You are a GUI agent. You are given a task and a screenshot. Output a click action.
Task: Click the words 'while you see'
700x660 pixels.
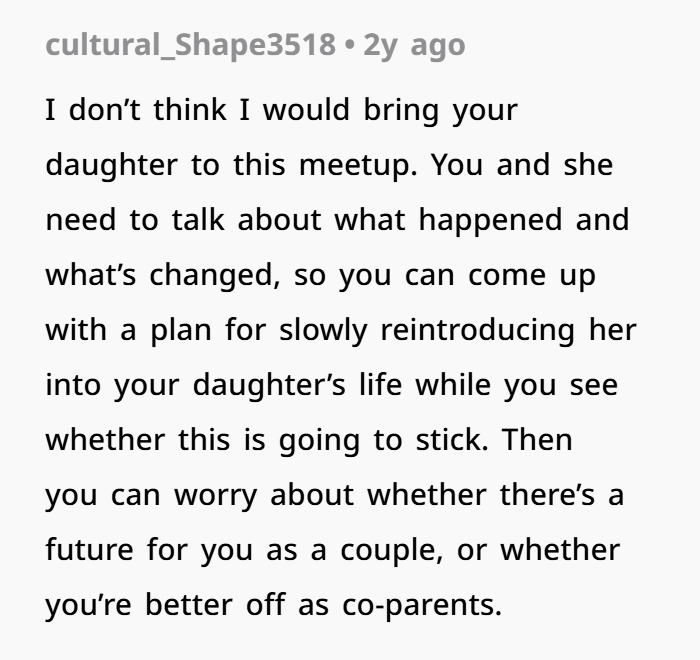(x=517, y=386)
